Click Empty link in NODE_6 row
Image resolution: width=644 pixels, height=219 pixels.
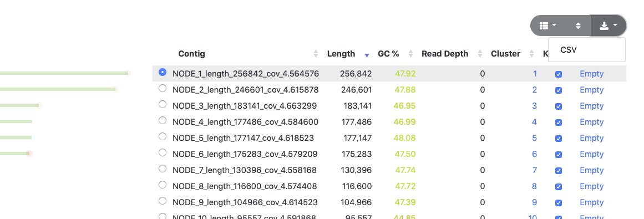tap(591, 154)
